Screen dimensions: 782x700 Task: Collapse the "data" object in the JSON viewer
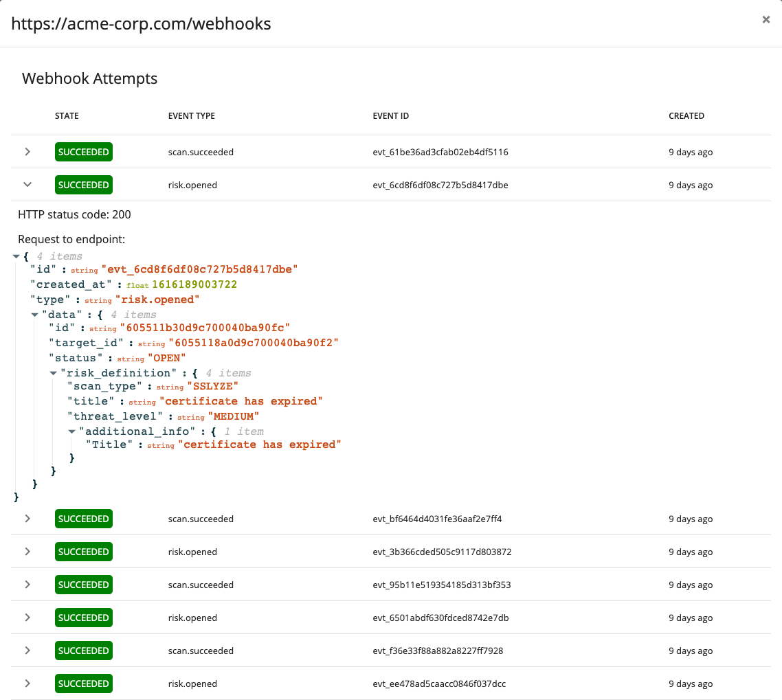35,314
